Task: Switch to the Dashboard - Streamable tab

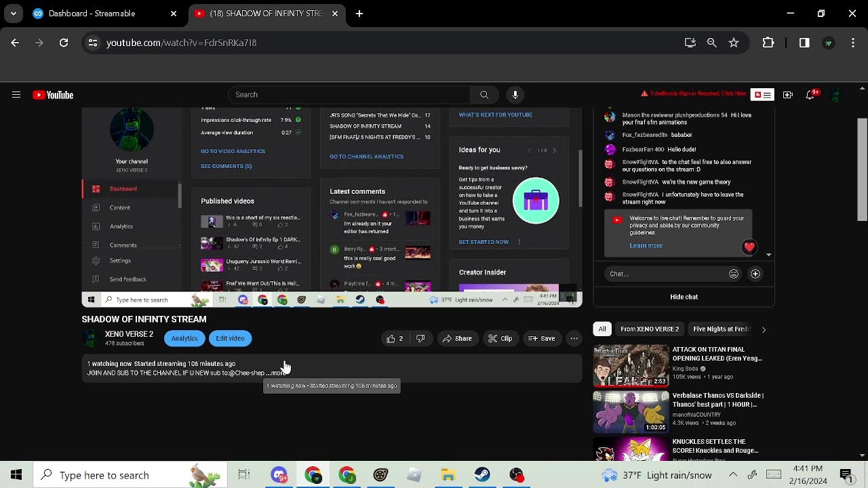Action: [105, 14]
